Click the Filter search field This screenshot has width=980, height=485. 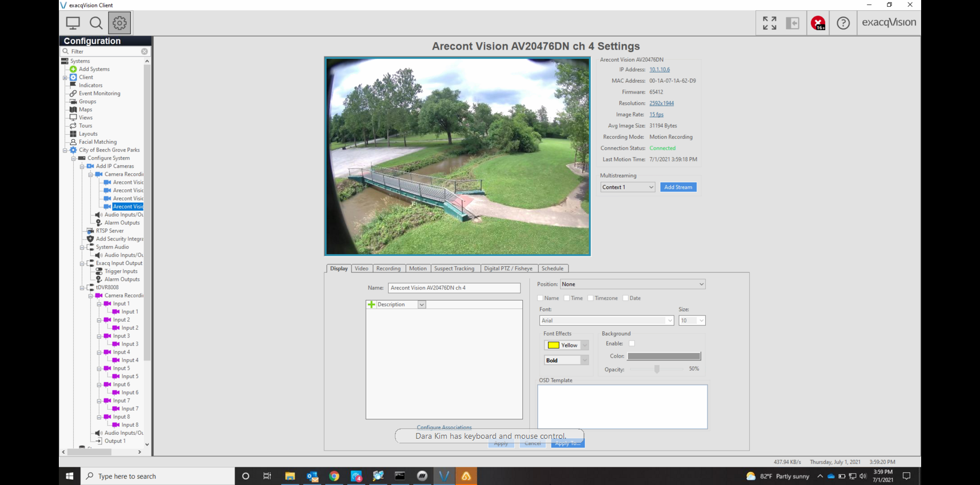click(106, 51)
